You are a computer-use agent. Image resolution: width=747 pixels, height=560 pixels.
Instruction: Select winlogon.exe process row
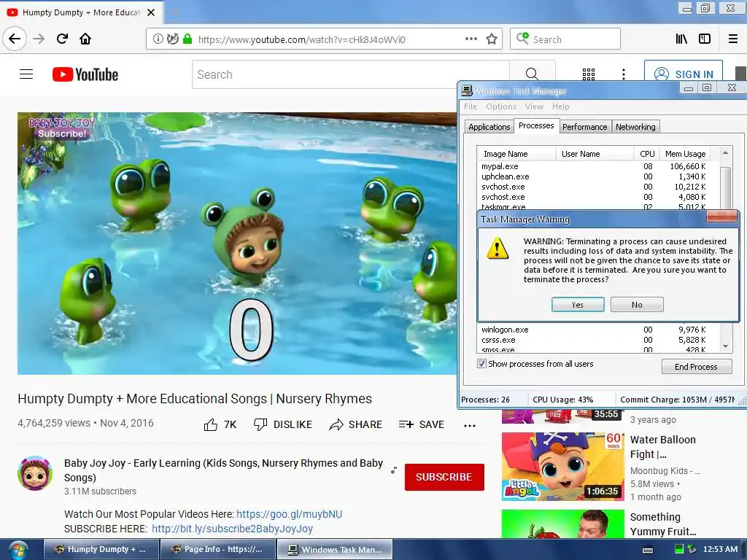point(594,330)
